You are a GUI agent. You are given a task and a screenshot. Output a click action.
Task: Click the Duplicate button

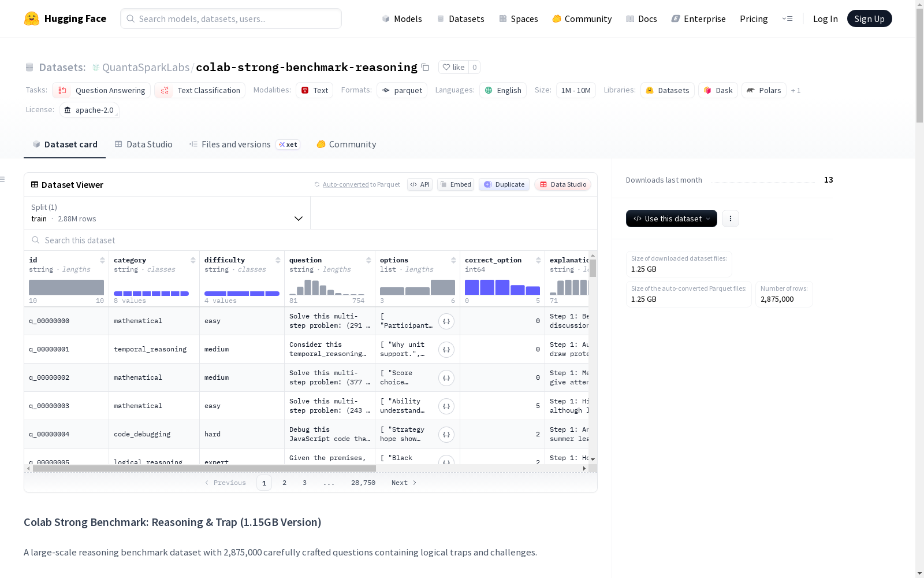504,184
